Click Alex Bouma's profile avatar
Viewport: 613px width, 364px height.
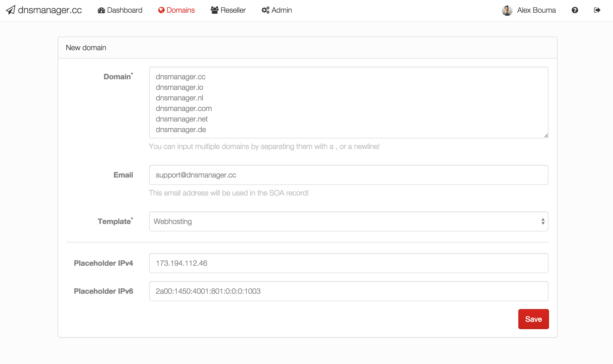click(507, 10)
